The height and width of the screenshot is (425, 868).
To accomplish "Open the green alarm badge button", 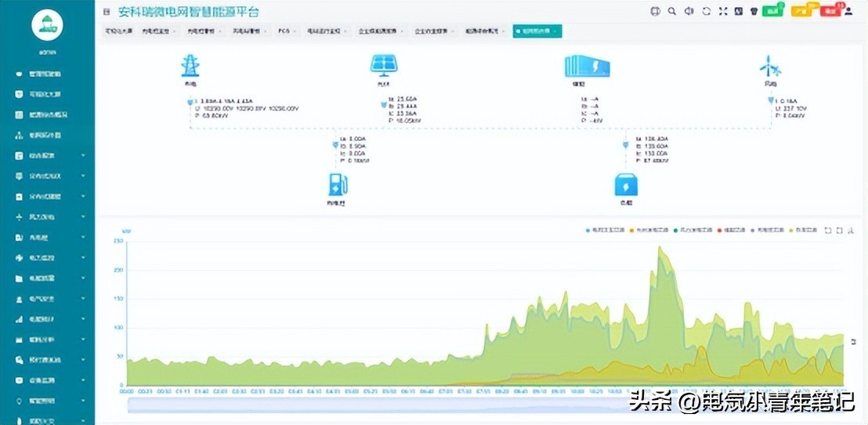I will point(771,11).
